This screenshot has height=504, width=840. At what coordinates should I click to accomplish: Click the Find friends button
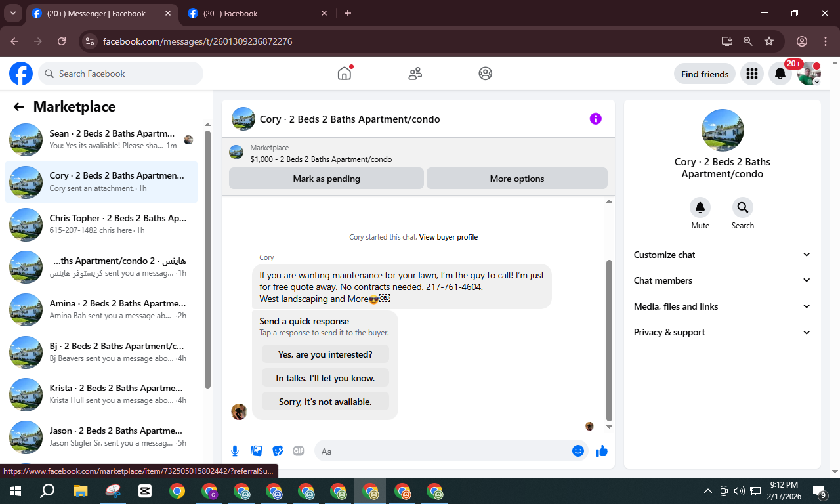pyautogui.click(x=705, y=74)
